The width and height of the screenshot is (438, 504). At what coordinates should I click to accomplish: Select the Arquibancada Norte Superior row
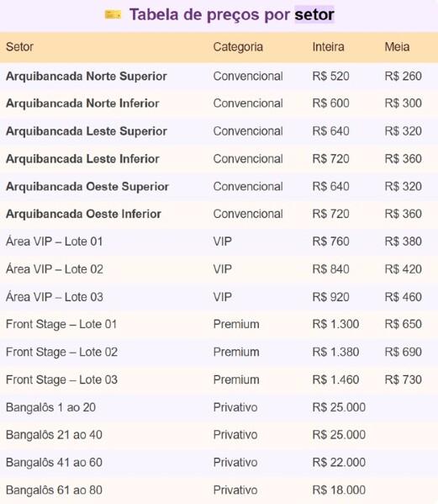pos(219,77)
